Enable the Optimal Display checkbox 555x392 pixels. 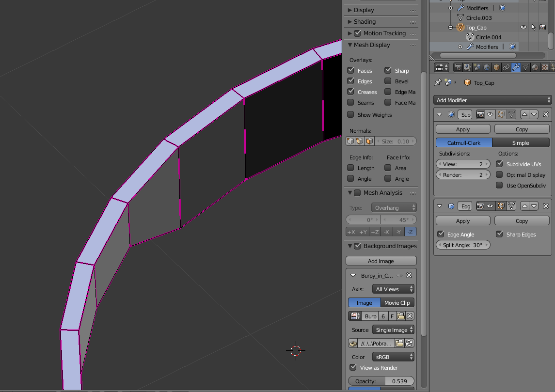point(499,175)
